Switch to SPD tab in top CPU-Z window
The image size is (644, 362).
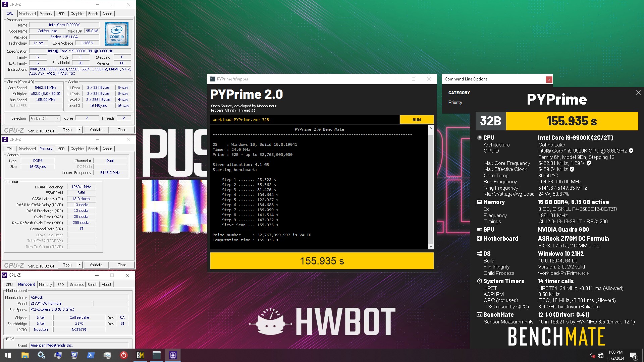(61, 14)
